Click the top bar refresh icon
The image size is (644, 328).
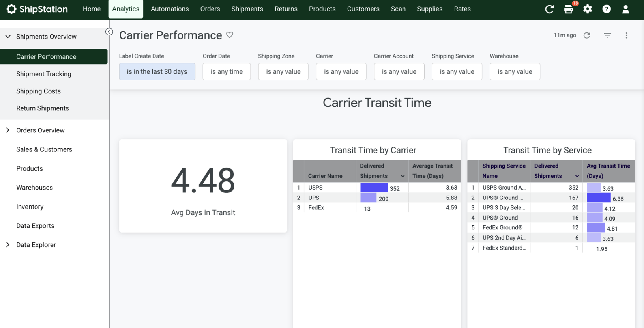(549, 9)
